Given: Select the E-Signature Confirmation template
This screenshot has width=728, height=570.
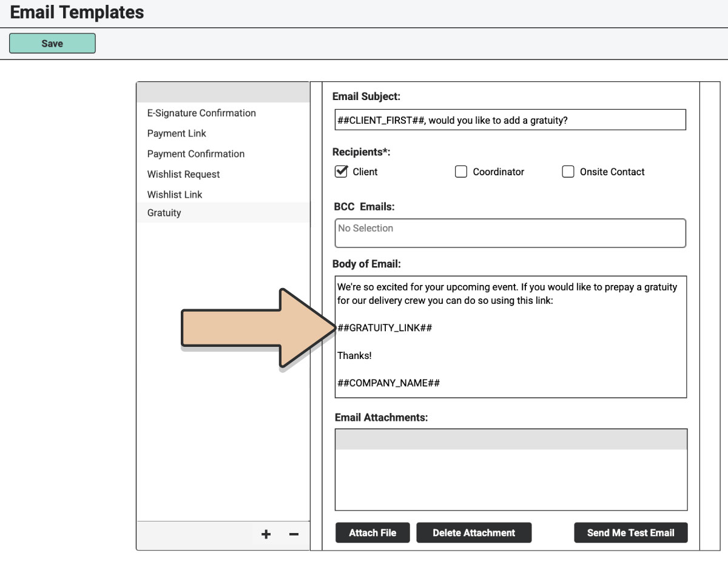Looking at the screenshot, I should point(201,113).
